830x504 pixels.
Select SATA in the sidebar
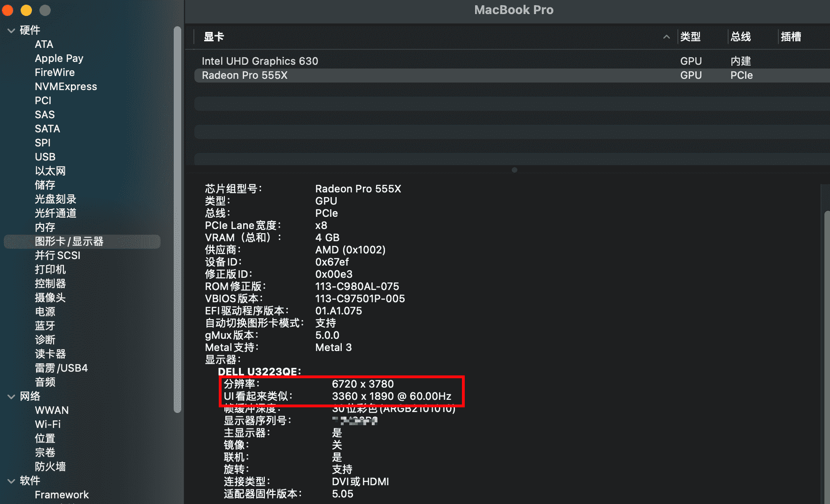point(47,129)
